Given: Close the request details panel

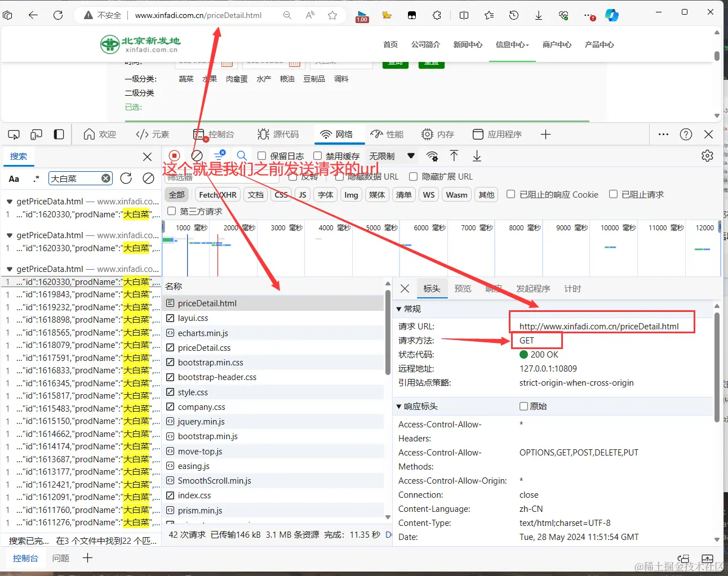Looking at the screenshot, I should [x=405, y=289].
